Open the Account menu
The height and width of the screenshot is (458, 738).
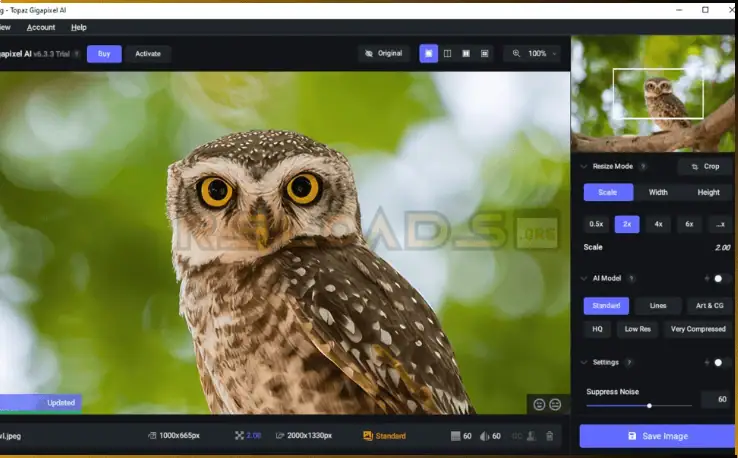click(x=41, y=27)
